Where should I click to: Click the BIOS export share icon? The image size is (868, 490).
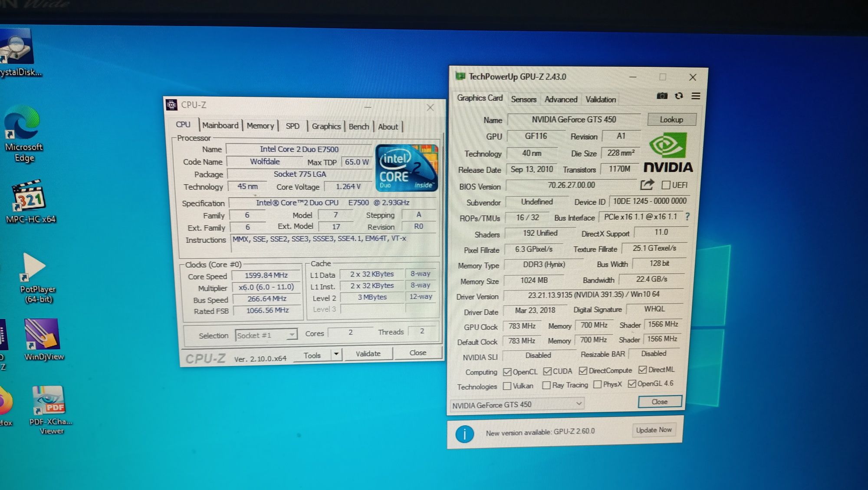(x=647, y=185)
